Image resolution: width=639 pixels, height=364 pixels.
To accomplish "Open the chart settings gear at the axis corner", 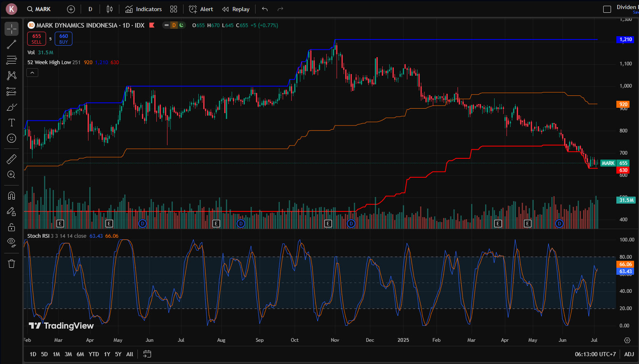I will coord(627,340).
